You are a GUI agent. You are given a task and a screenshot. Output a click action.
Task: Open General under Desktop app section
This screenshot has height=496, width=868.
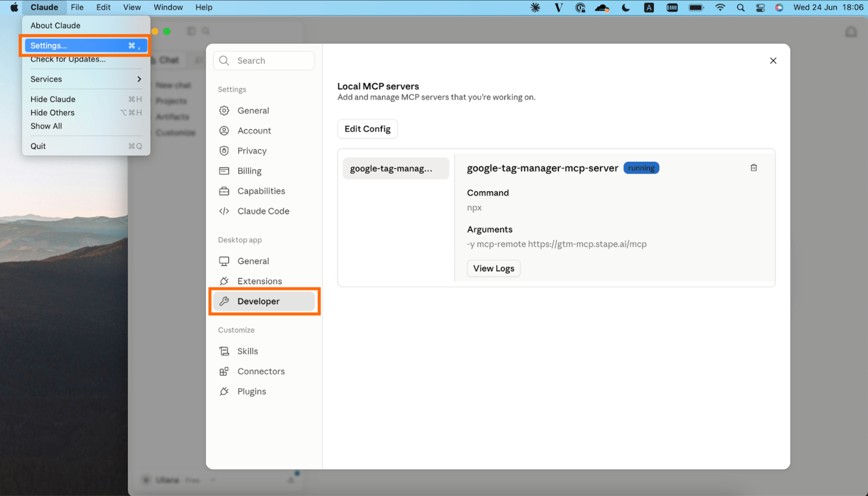pyautogui.click(x=264, y=261)
